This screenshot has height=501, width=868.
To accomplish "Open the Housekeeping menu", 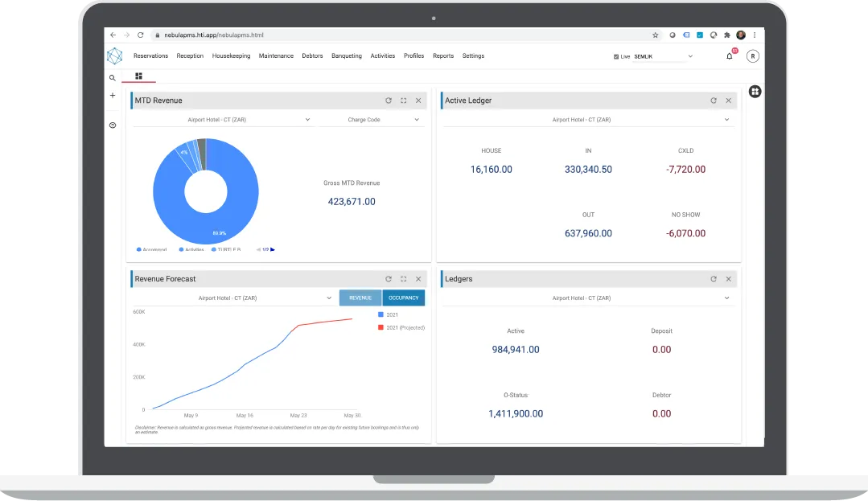I will [231, 56].
